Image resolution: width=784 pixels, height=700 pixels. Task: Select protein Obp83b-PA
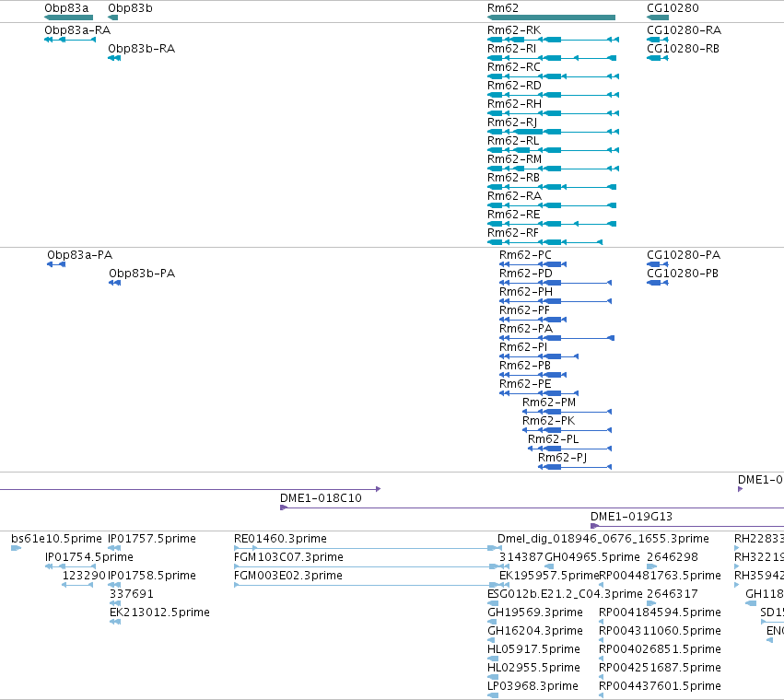[x=115, y=283]
